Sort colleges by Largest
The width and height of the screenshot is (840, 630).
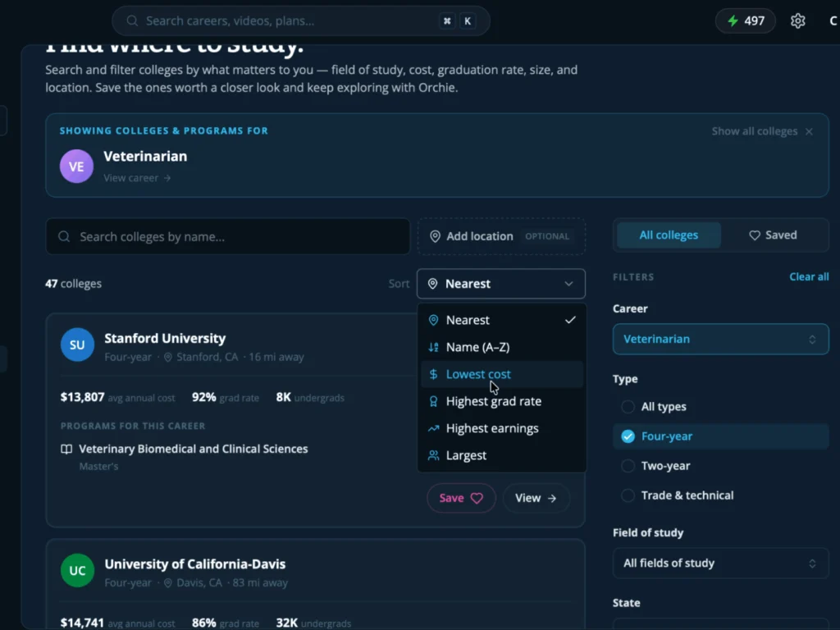[x=501, y=455]
